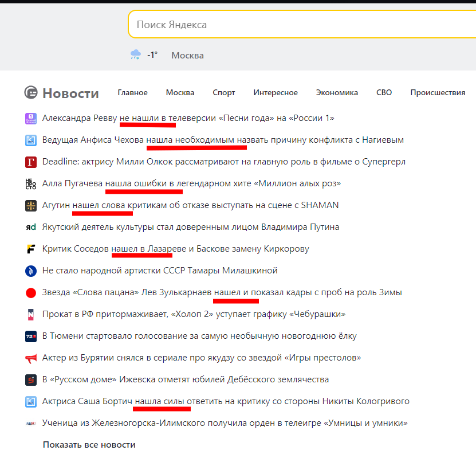
Task: Switch to the Спорт news tab
Action: [x=224, y=92]
